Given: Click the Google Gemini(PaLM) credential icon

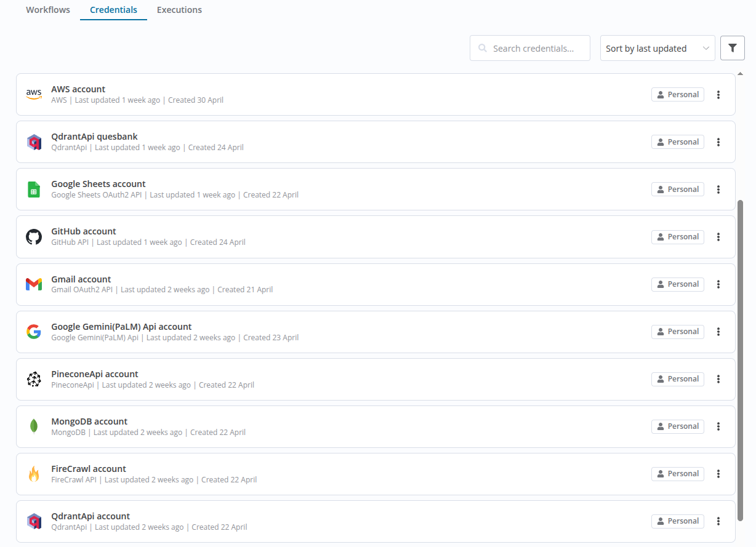Looking at the screenshot, I should [x=34, y=331].
